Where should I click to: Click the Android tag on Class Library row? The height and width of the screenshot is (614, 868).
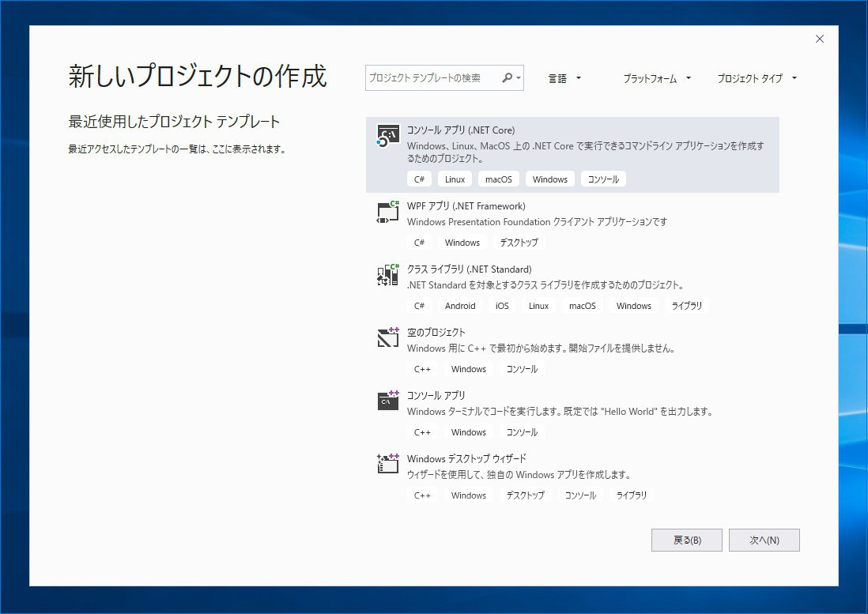460,306
